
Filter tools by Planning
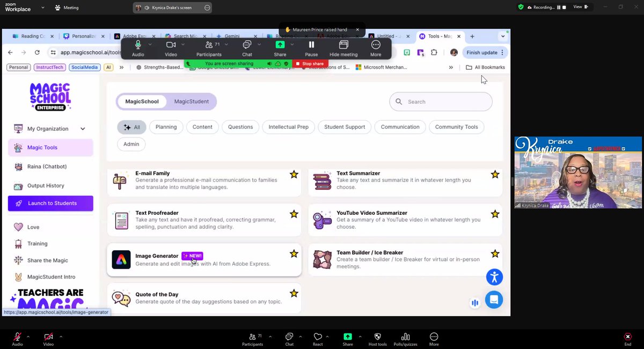[166, 127]
